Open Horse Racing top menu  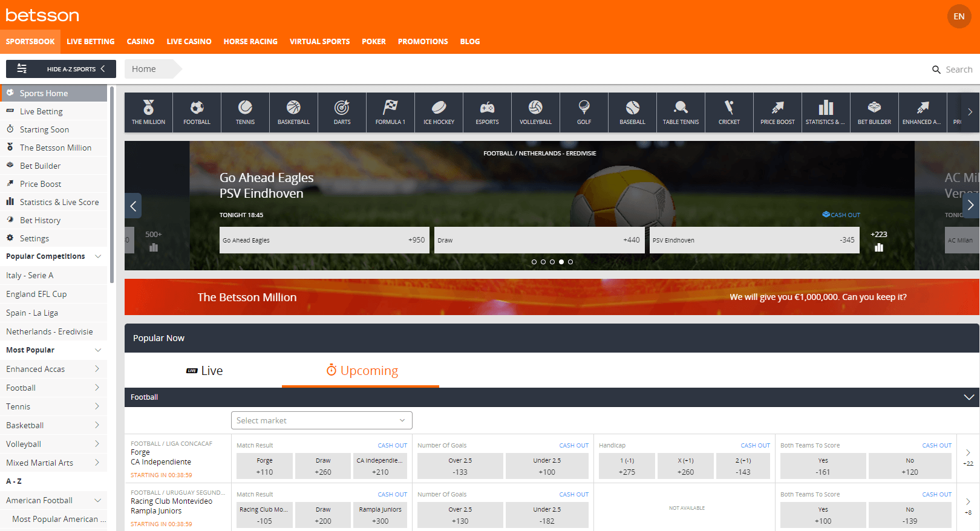pos(250,42)
